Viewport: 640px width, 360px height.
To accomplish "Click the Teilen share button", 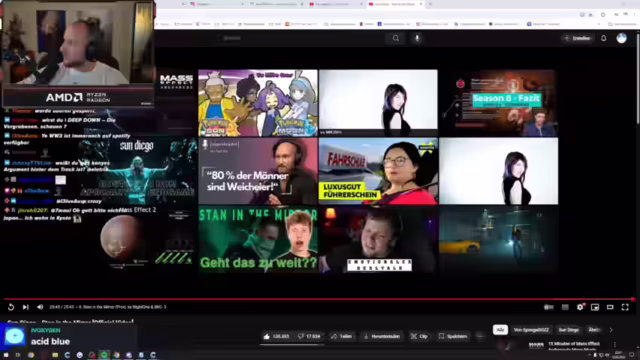I will pos(342,336).
